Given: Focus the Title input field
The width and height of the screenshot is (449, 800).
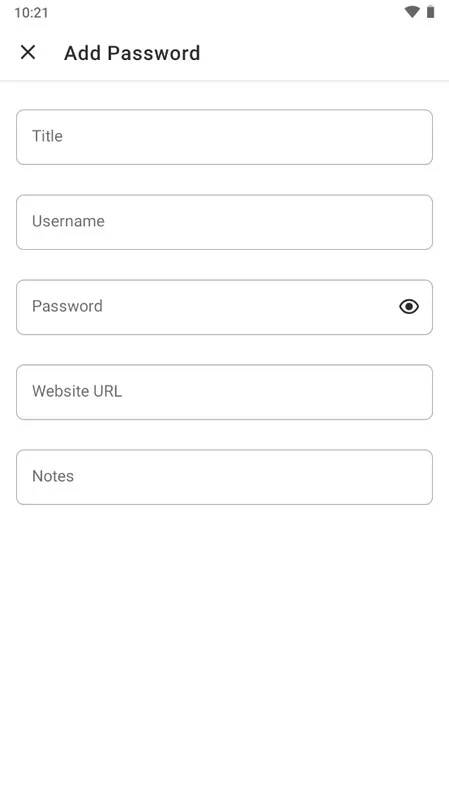Looking at the screenshot, I should tap(224, 137).
